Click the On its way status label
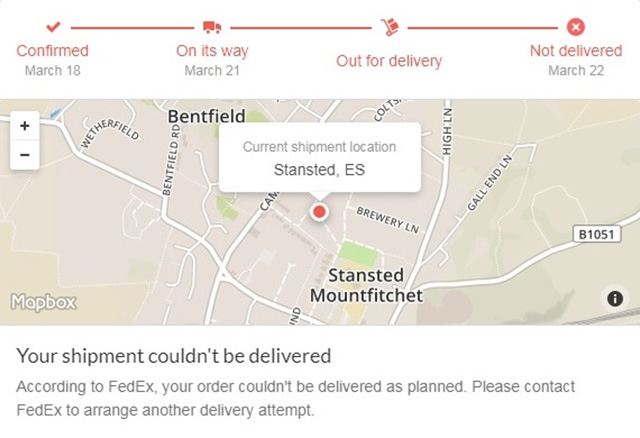 pos(212,50)
